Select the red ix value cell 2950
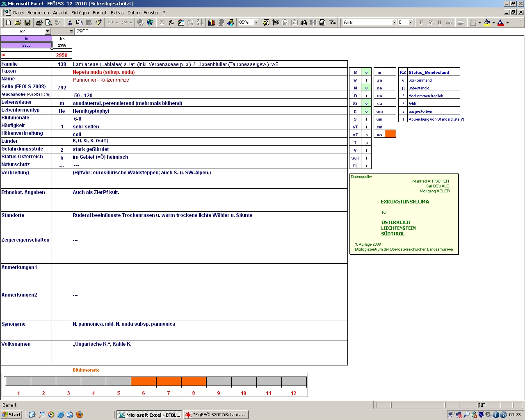525x420 pixels. tap(62, 55)
